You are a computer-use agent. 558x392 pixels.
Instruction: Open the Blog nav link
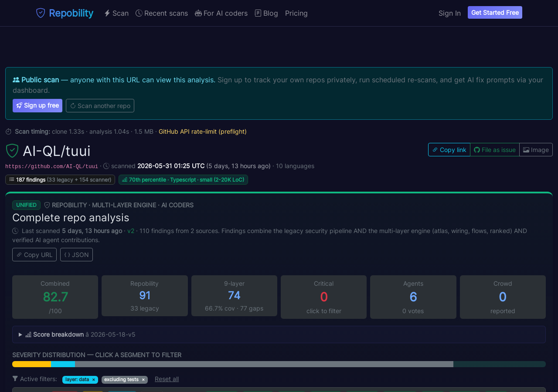click(266, 13)
